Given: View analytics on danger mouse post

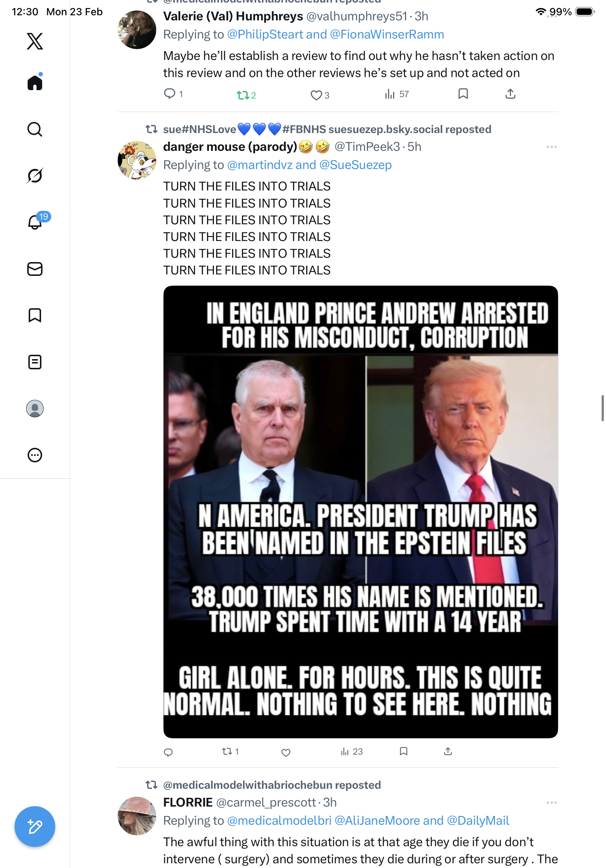Looking at the screenshot, I should point(351,752).
